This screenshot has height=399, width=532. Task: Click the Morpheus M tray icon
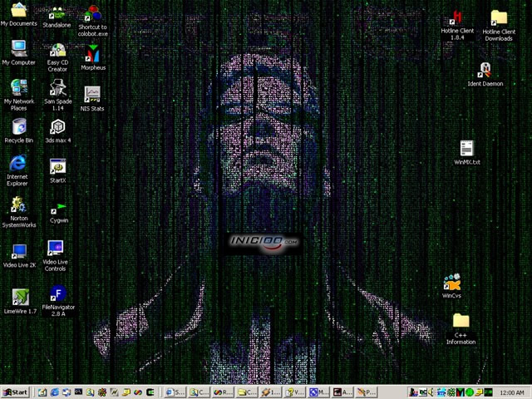[460, 392]
